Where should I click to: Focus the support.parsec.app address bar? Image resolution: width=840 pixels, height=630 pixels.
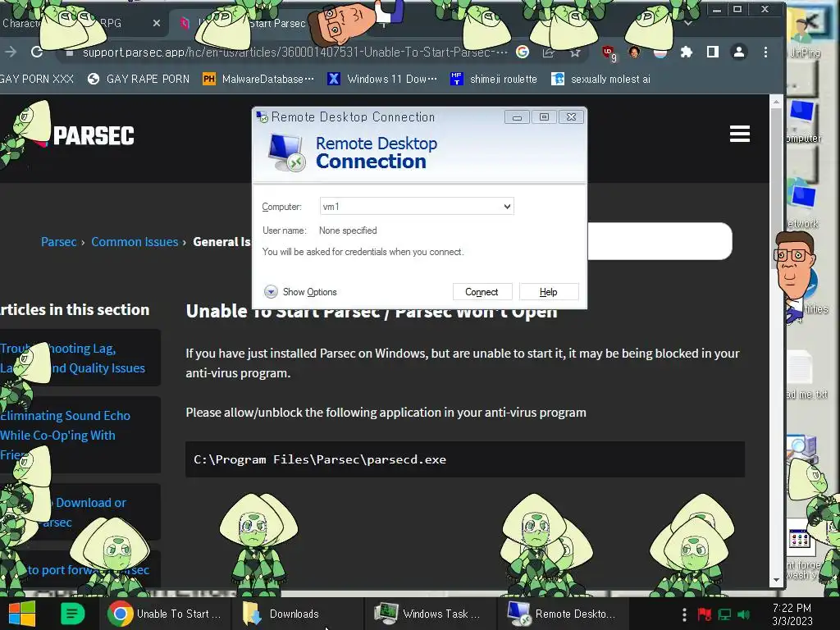pos(294,52)
